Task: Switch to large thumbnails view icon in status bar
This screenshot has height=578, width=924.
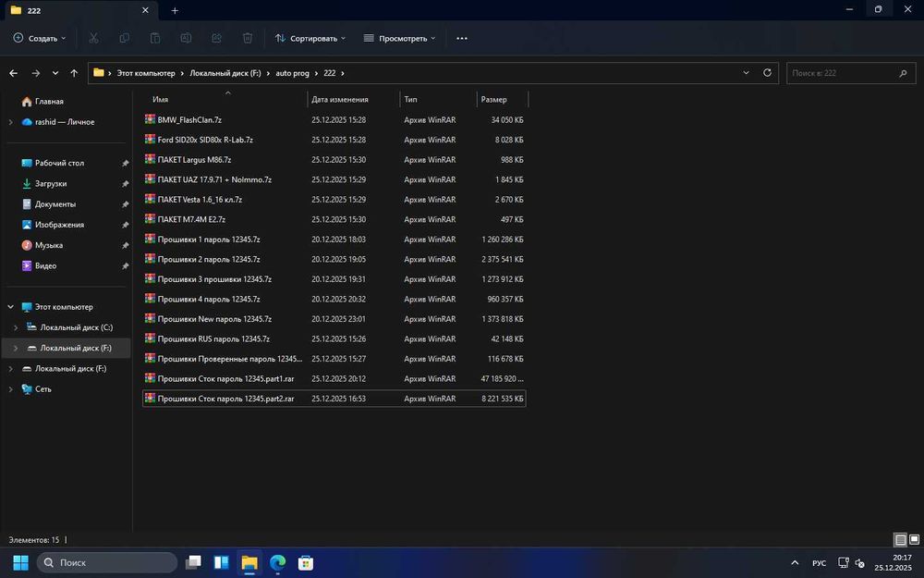Action: [914, 540]
